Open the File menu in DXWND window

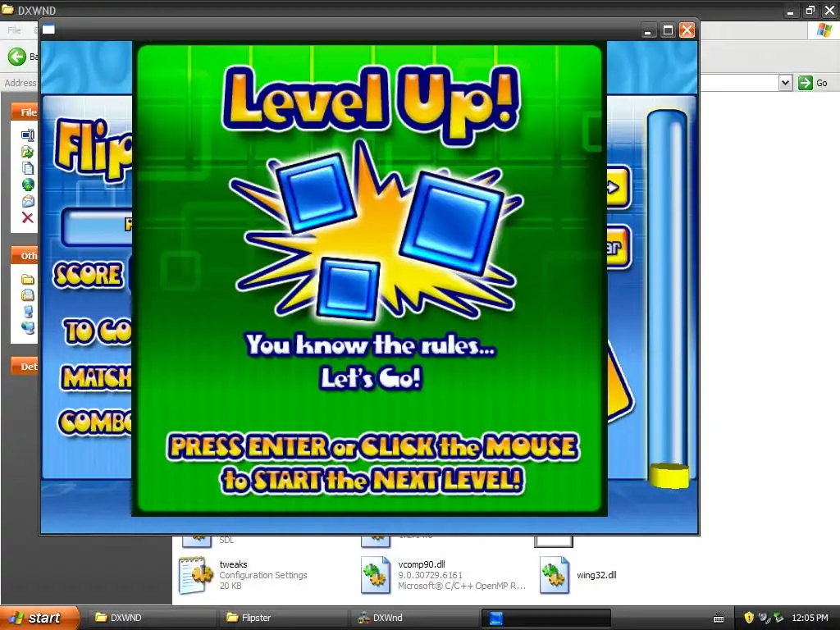point(14,30)
